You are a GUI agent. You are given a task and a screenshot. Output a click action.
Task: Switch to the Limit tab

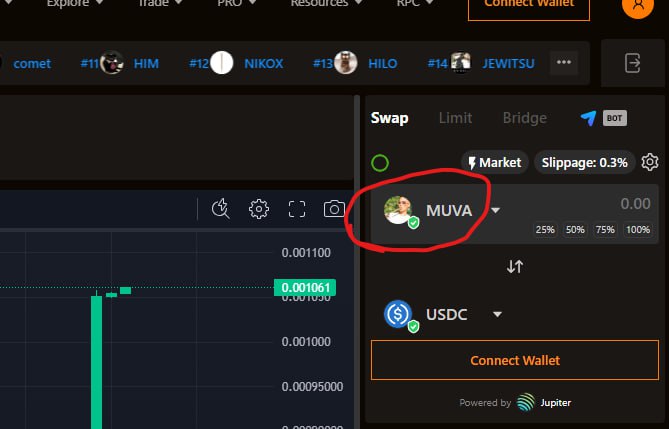tap(455, 118)
